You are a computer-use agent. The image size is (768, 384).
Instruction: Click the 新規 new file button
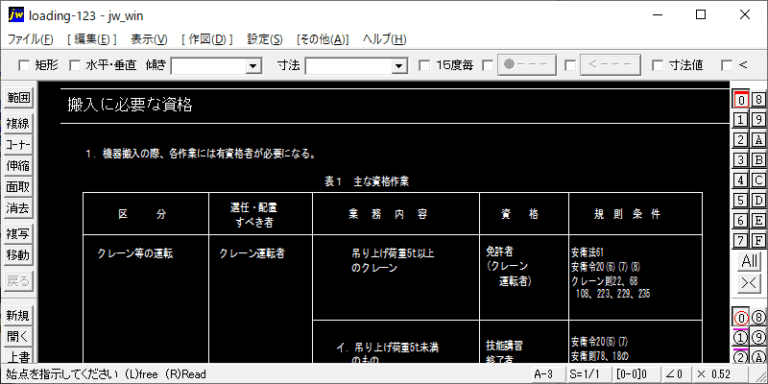coord(18,316)
